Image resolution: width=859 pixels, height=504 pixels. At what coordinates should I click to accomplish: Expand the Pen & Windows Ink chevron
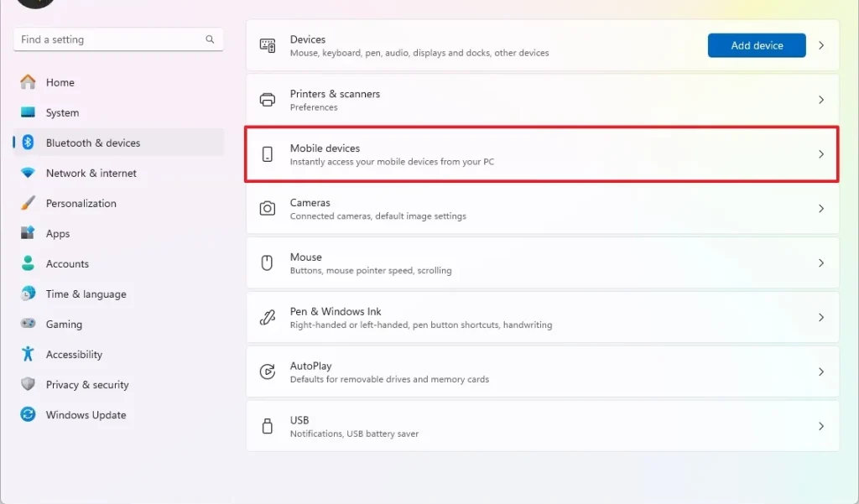tap(821, 317)
